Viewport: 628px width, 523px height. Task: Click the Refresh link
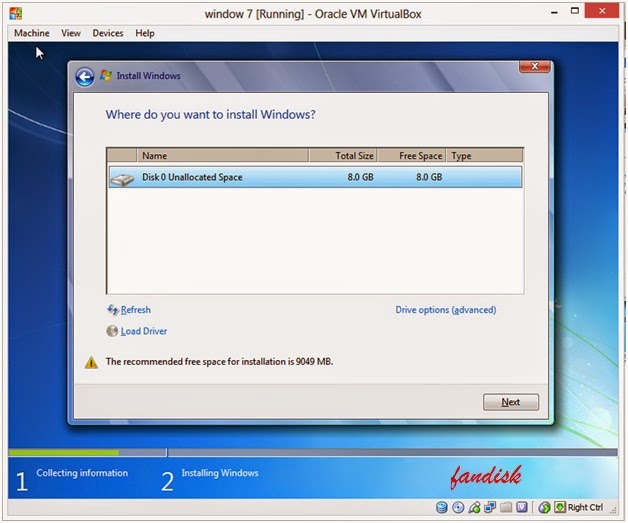(x=136, y=310)
